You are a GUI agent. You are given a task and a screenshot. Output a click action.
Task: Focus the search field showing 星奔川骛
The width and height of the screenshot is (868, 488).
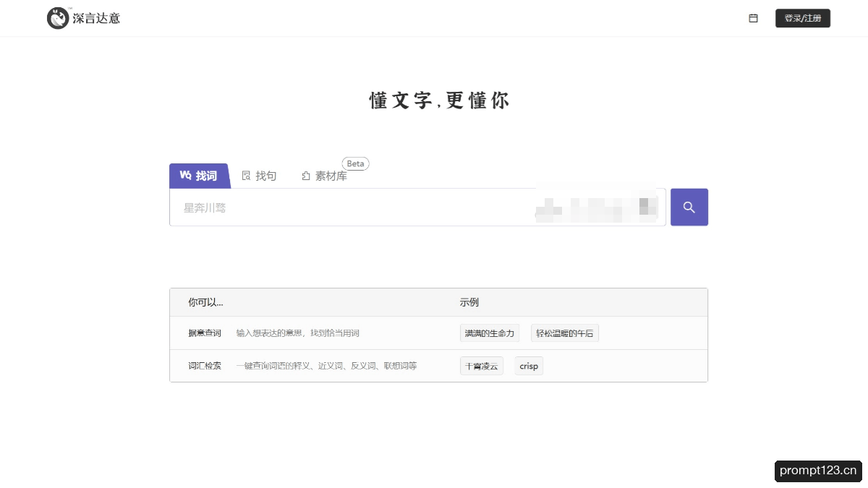(417, 207)
